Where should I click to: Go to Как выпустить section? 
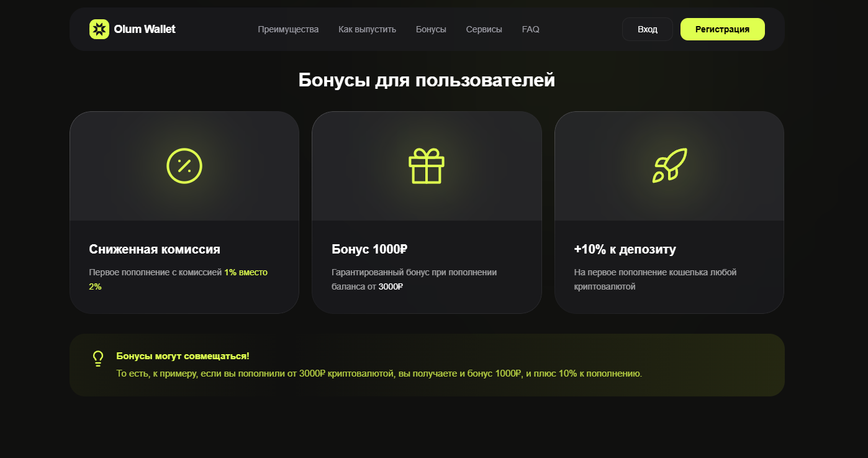[367, 29]
